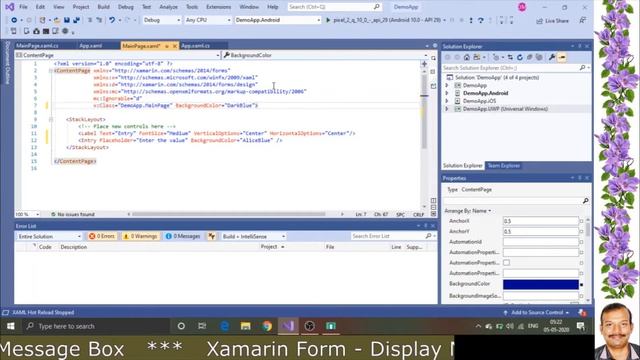Click the Live Share icon
The height and width of the screenshot is (360, 640).
click(540, 21)
